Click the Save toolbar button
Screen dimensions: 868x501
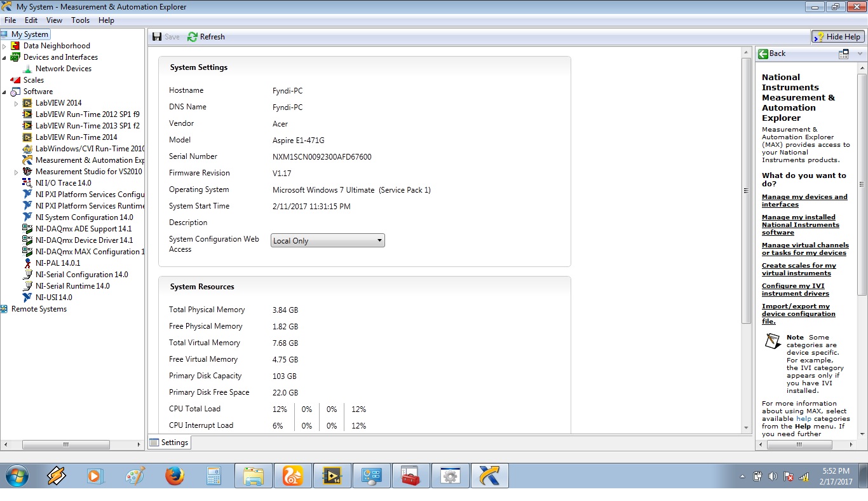click(x=166, y=37)
